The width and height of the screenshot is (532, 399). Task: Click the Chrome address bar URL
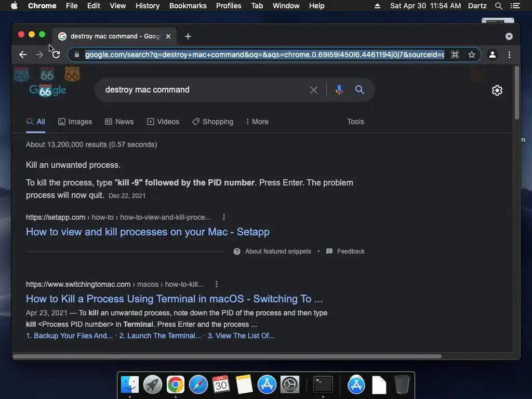(x=264, y=55)
